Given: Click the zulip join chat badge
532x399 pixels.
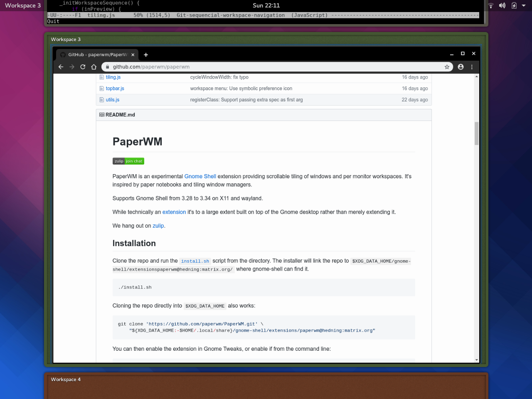Looking at the screenshot, I should pos(128,161).
